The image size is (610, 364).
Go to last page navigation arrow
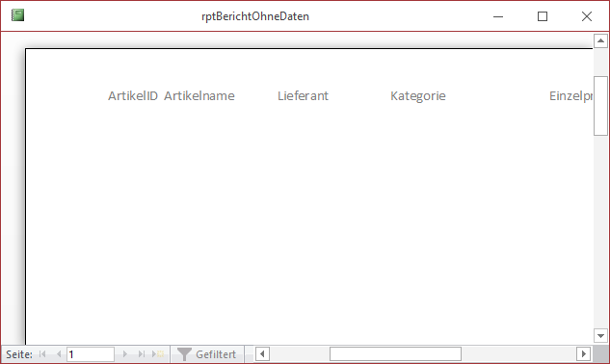click(x=142, y=354)
